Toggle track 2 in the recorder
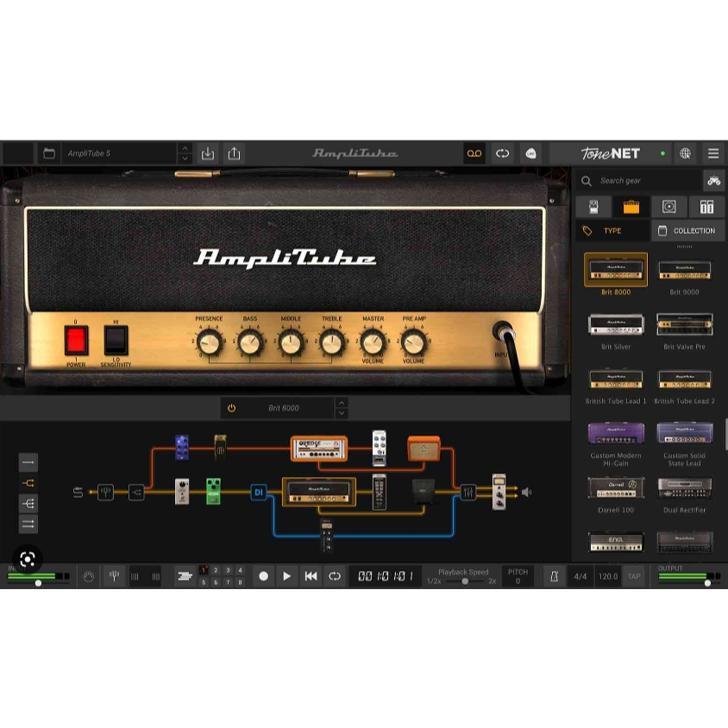This screenshot has width=728, height=728. (x=216, y=570)
